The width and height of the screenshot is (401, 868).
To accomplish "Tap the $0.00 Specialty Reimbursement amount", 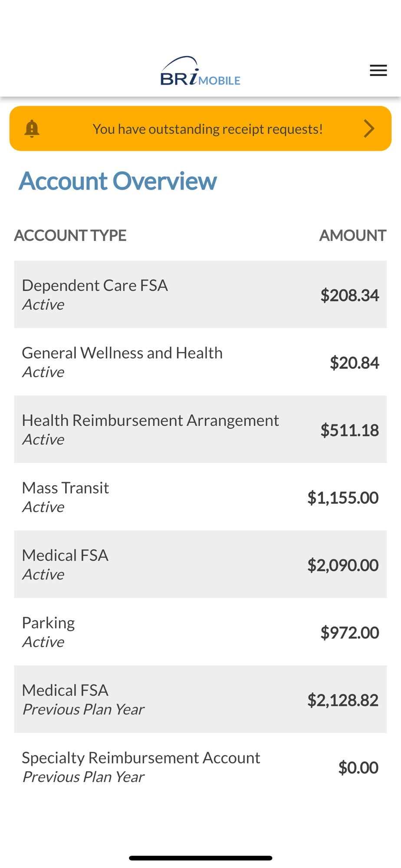I will (x=358, y=768).
